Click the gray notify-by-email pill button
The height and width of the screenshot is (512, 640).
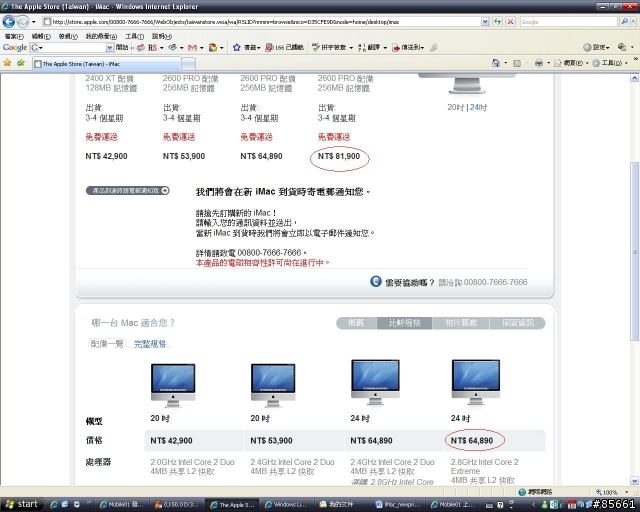[x=127, y=190]
